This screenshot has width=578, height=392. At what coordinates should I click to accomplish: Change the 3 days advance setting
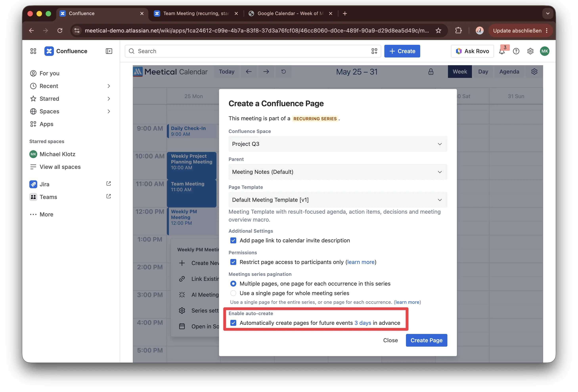pyautogui.click(x=363, y=323)
